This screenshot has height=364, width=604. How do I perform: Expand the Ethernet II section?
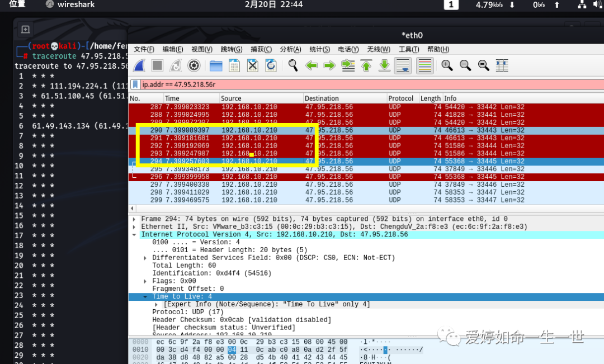coord(134,226)
